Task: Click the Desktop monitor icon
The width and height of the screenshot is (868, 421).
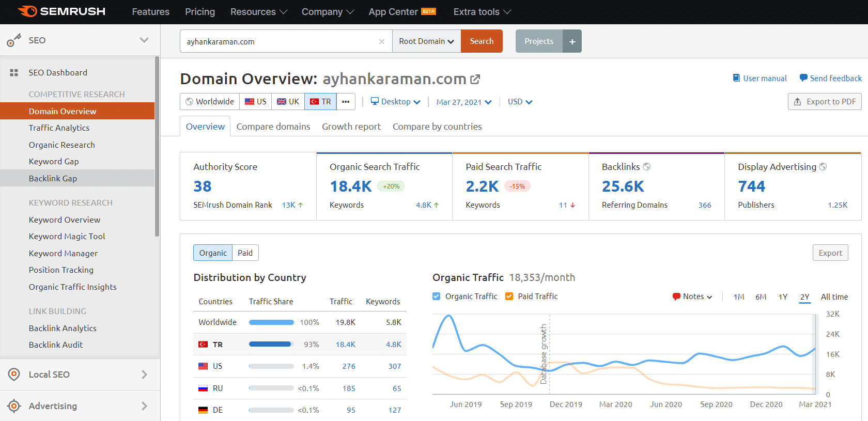Action: pos(375,101)
